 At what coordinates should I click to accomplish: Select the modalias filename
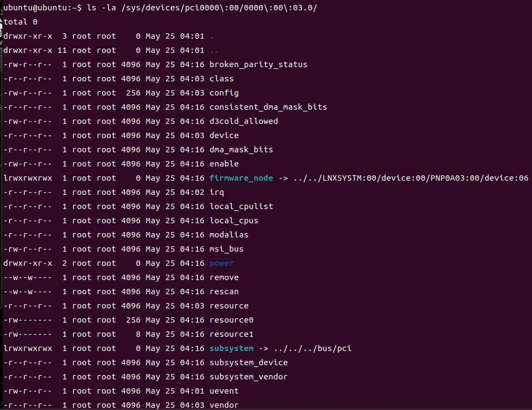click(229, 235)
